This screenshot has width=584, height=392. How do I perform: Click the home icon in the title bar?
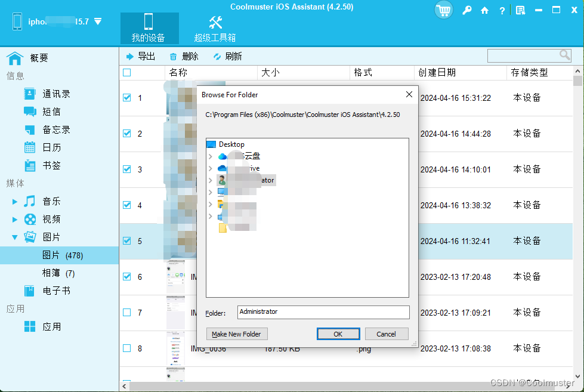[485, 10]
